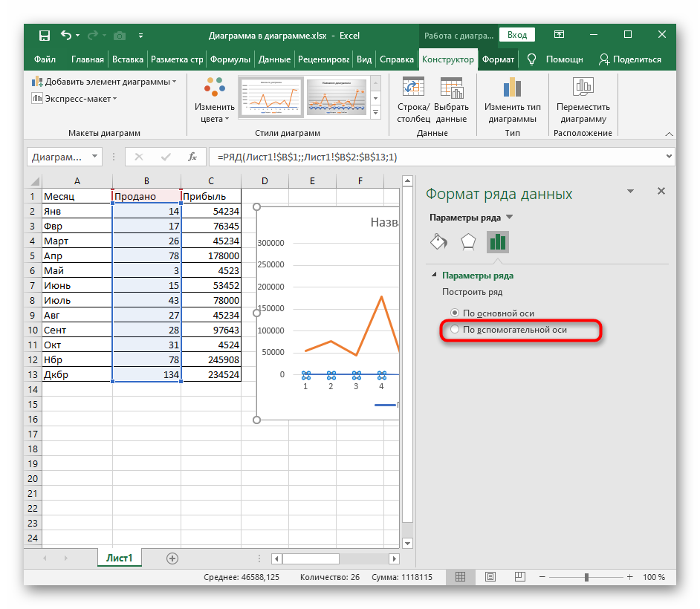Click the Вход sign-in button
The height and width of the screenshot is (609, 700).
click(517, 35)
